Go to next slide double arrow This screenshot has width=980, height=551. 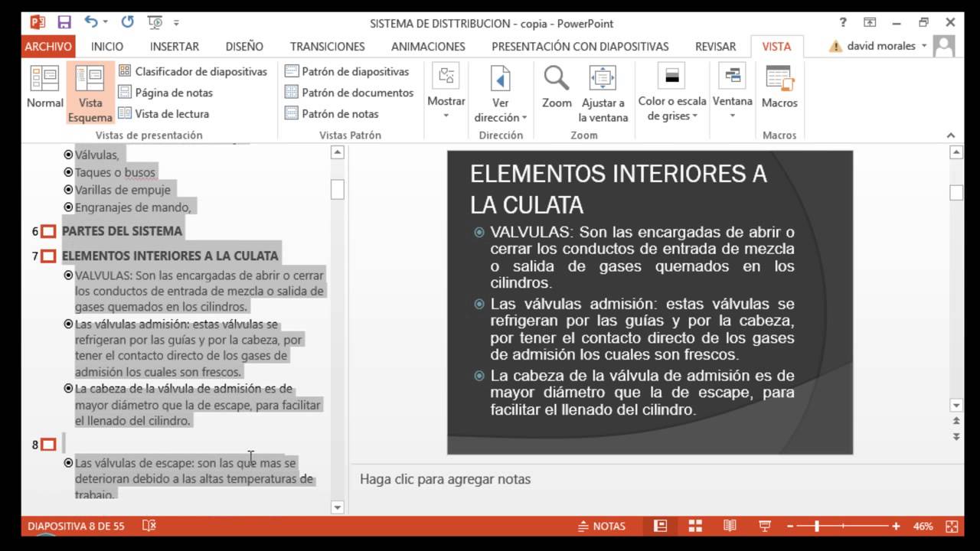pyautogui.click(x=956, y=436)
